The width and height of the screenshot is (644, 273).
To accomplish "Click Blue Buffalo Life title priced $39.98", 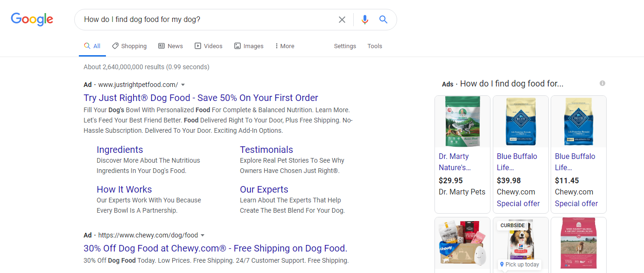I will 517,162.
